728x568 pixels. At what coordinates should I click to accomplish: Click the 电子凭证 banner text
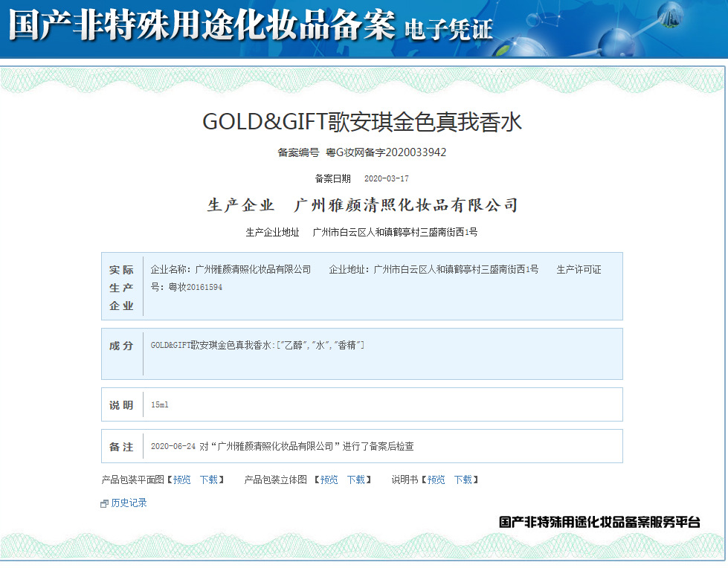(448, 30)
